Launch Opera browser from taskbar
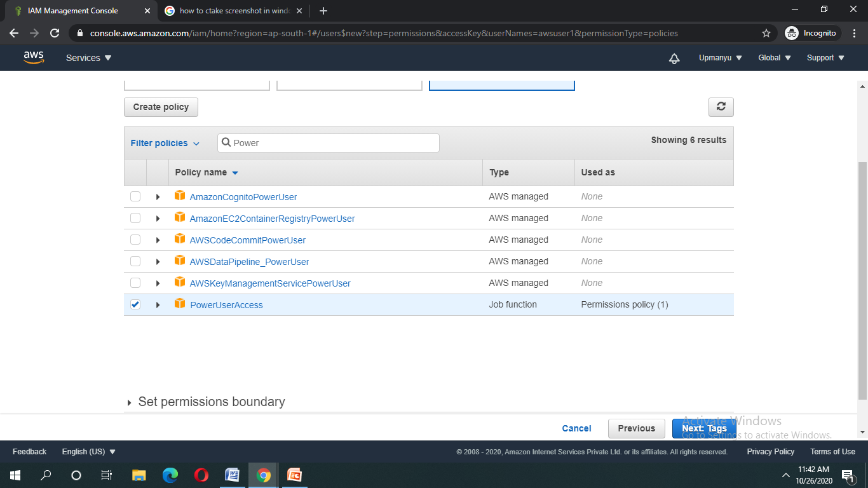This screenshot has height=488, width=868. (201, 475)
